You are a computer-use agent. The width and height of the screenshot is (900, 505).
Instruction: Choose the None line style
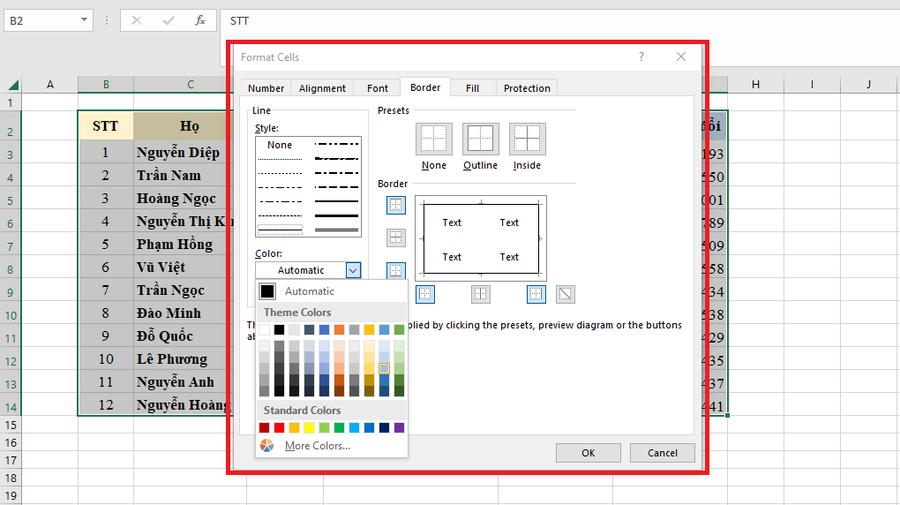click(280, 145)
